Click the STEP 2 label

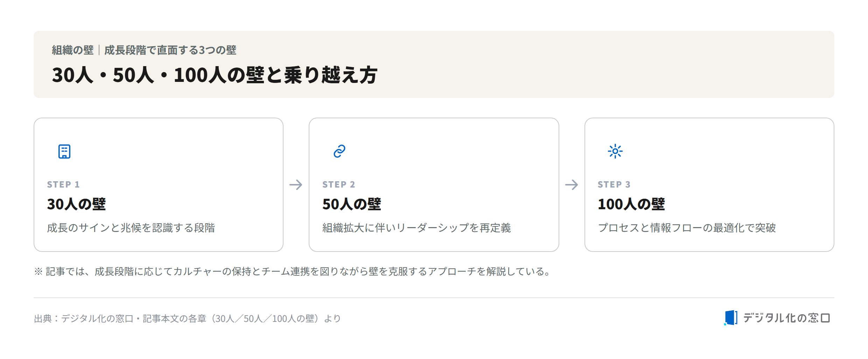(339, 184)
